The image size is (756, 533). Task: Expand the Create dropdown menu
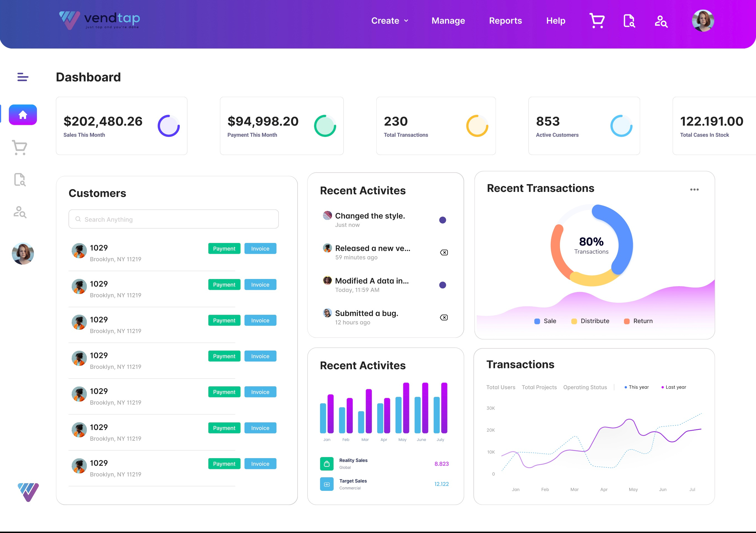pos(390,21)
